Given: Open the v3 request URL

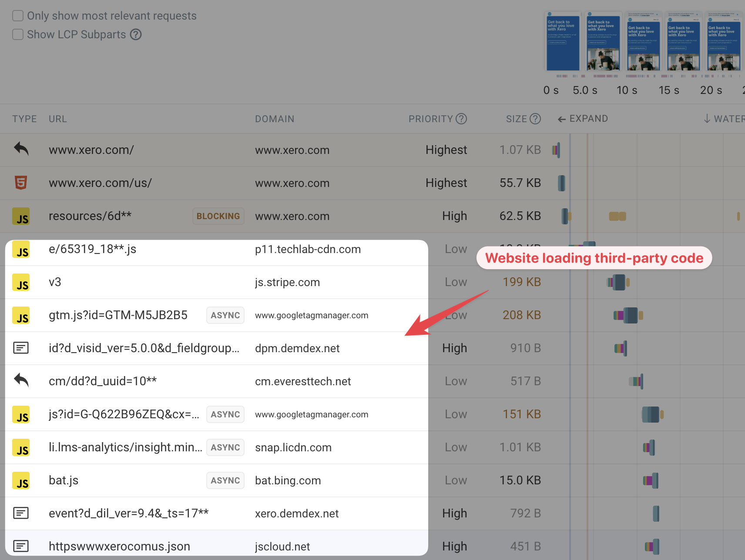Looking at the screenshot, I should (x=55, y=282).
